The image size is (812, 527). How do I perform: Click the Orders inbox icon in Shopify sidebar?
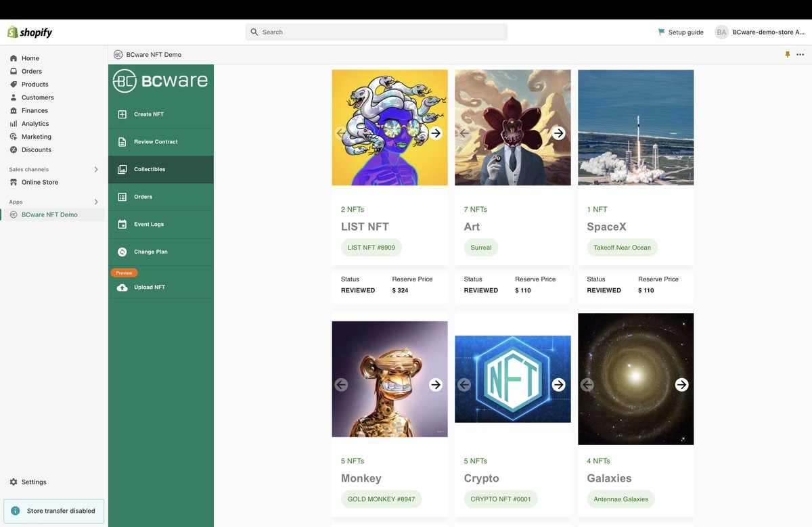(14, 71)
